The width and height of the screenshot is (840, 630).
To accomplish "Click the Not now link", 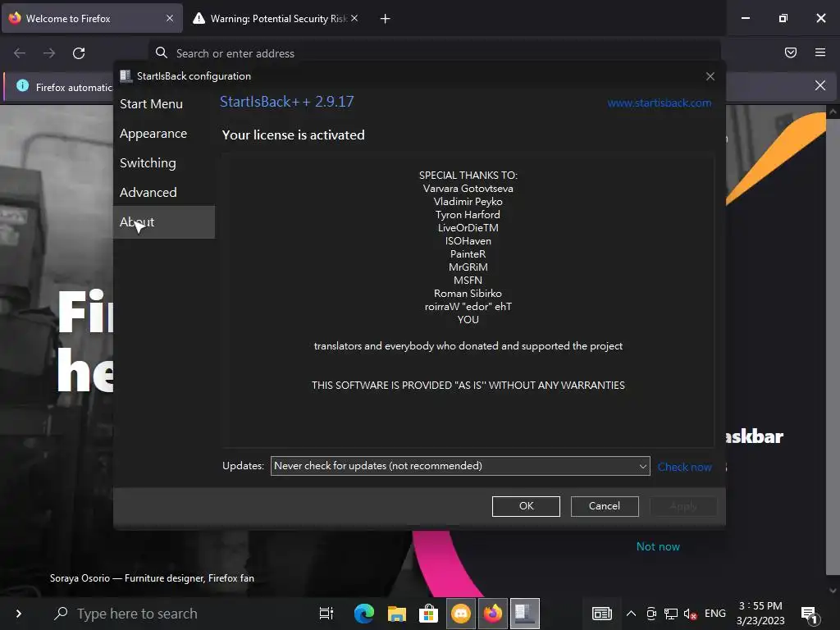I will click(658, 547).
